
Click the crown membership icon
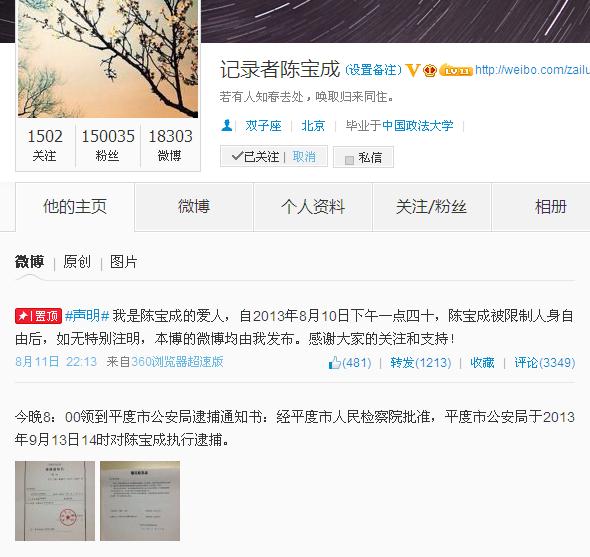click(430, 70)
